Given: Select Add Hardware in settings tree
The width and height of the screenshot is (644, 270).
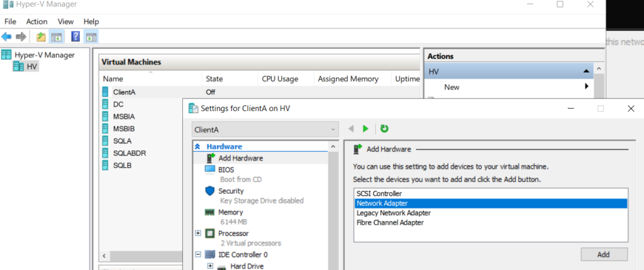Looking at the screenshot, I should (241, 158).
